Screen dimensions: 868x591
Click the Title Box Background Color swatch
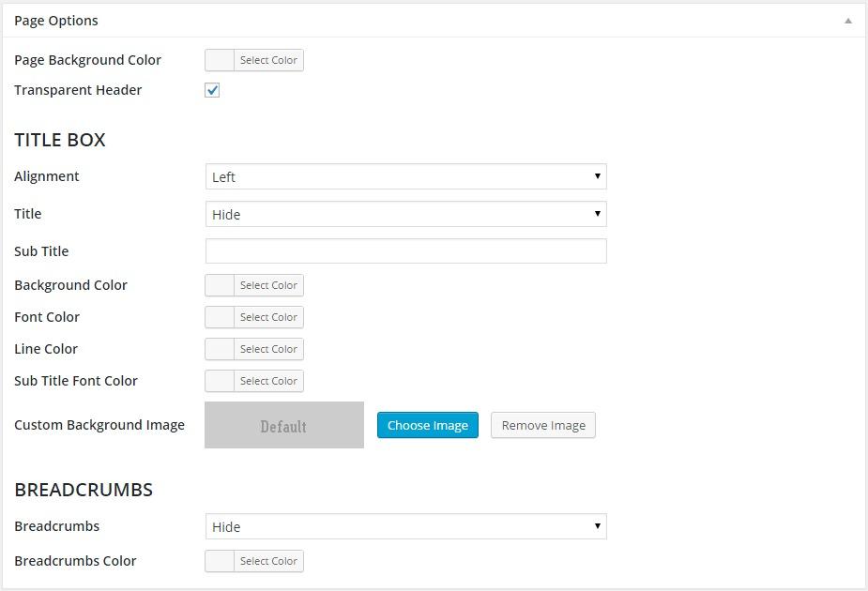[x=220, y=285]
